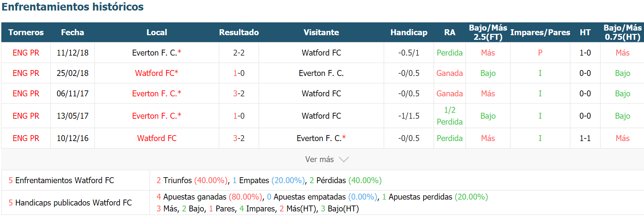Click the Enfrentamientos históricos section title
This screenshot has height=218, width=644.
pos(73,7)
